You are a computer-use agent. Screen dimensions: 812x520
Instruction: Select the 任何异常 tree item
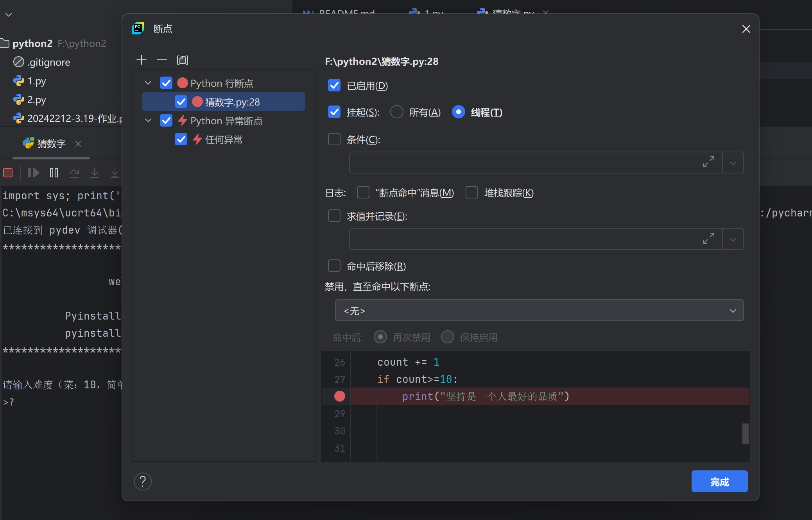(x=224, y=139)
